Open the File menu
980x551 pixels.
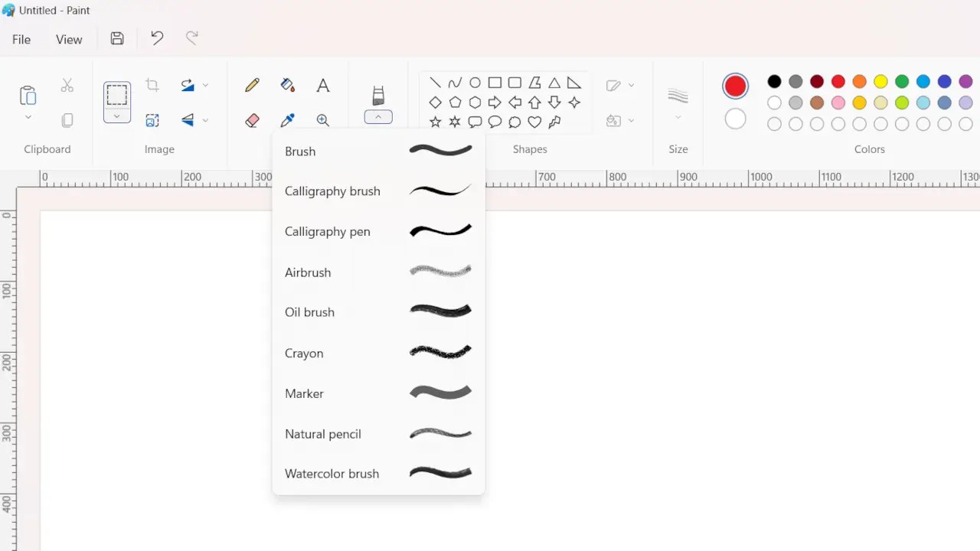click(21, 39)
